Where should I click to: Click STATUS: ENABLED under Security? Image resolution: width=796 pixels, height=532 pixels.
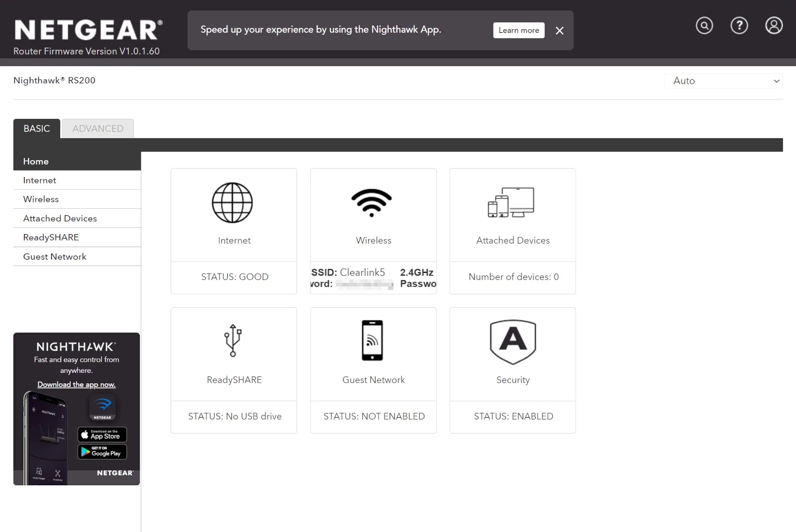point(513,417)
